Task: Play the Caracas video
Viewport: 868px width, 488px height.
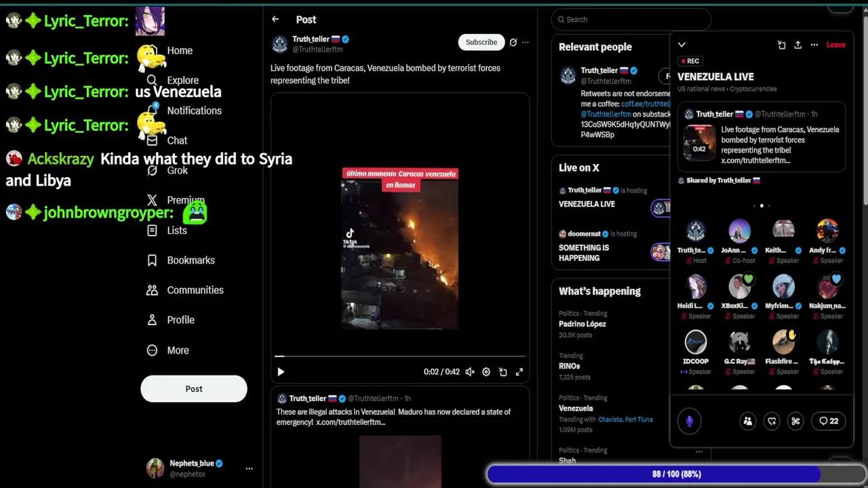Action: tap(281, 371)
